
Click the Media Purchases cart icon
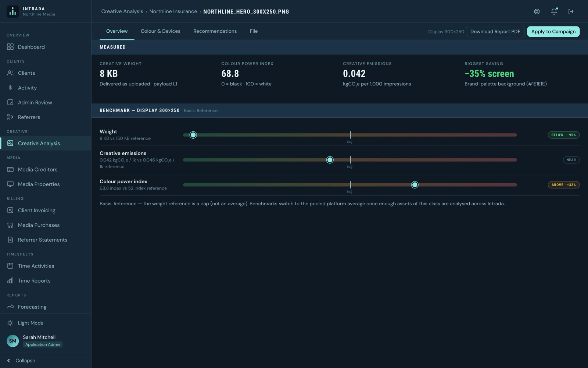pyautogui.click(x=10, y=225)
